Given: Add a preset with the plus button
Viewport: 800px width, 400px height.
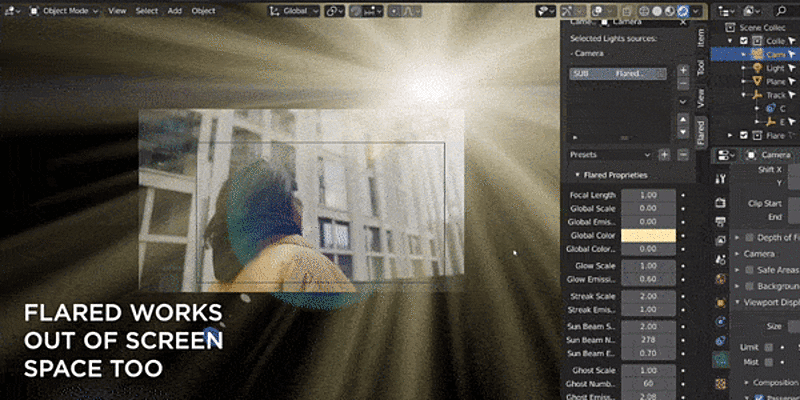Looking at the screenshot, I should tap(664, 155).
